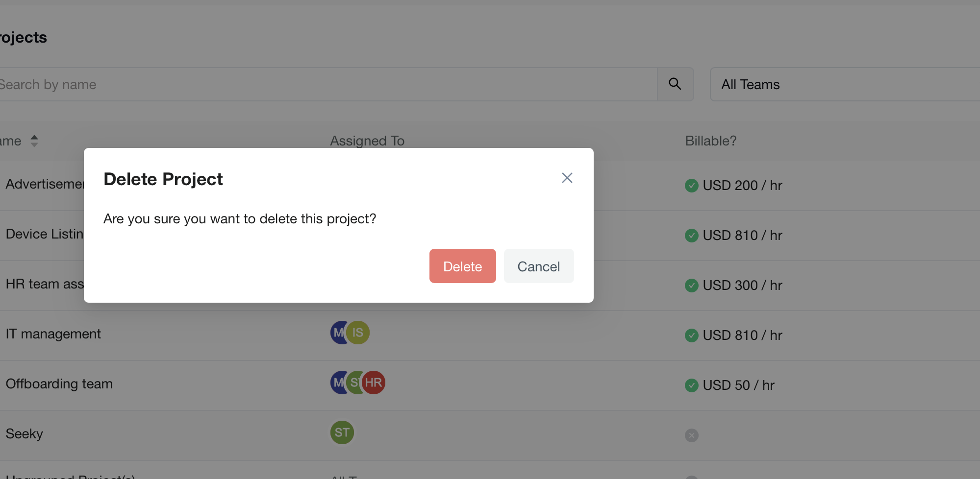The height and width of the screenshot is (479, 980).
Task: Click the search magnifier icon
Action: pyautogui.click(x=675, y=84)
